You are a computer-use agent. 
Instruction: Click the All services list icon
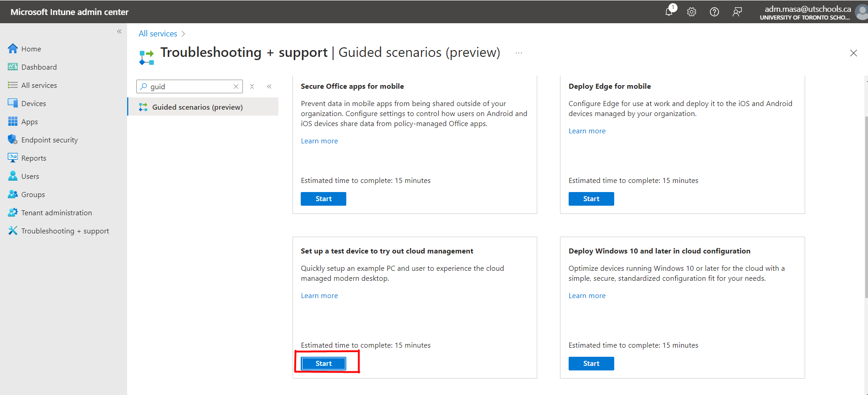pyautogui.click(x=13, y=85)
